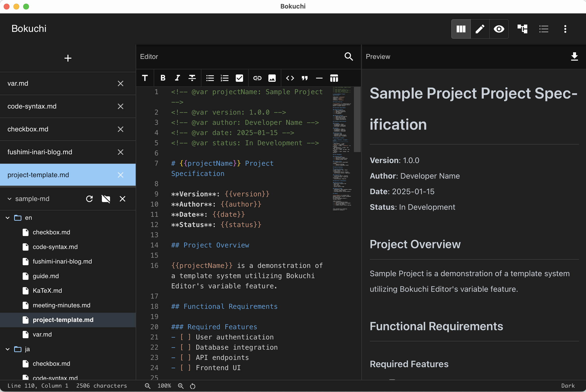Toggle bold formatting in the editor toolbar
Screen dimensions: 586x392
163,78
